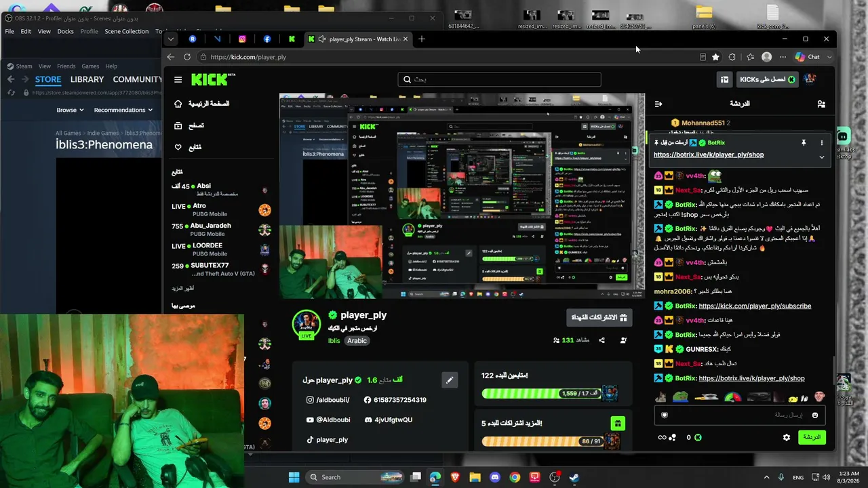Expand the BotRix pinned message chevron
The height and width of the screenshot is (488, 868).
[821, 157]
